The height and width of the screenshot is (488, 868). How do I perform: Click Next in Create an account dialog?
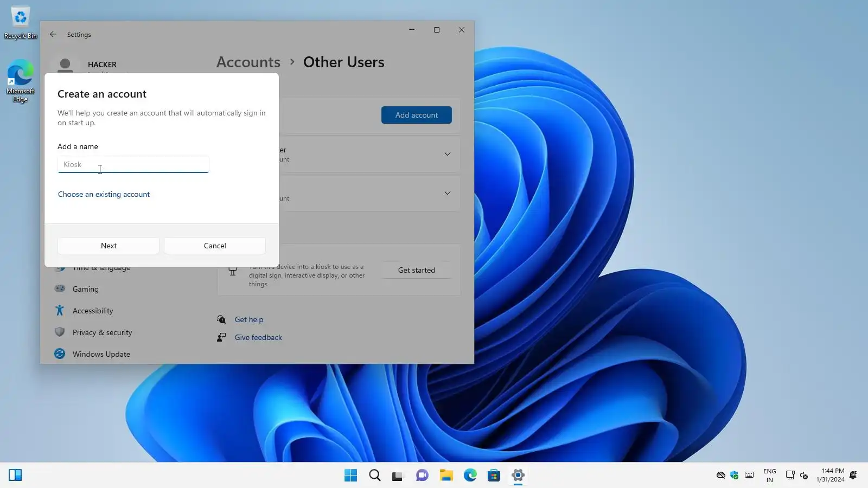click(108, 246)
